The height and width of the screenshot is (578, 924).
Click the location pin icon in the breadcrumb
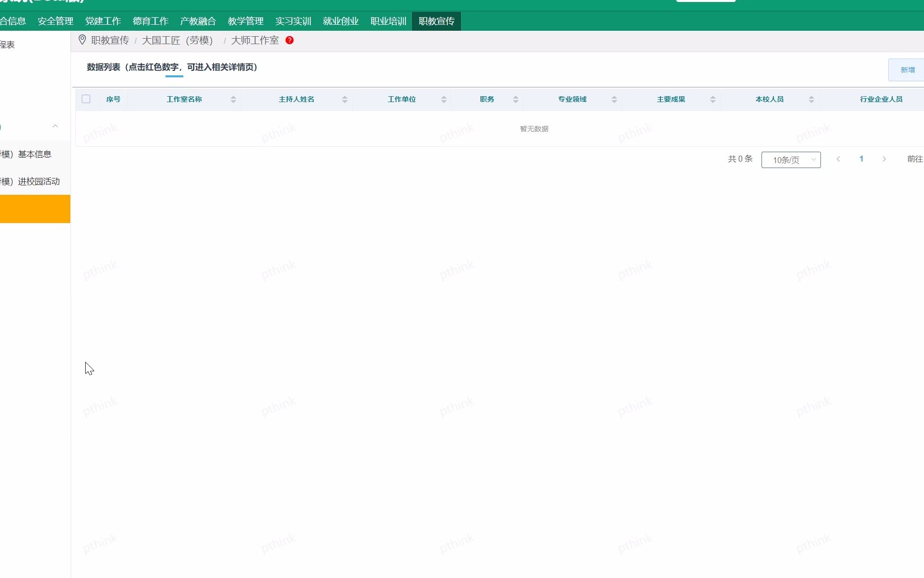[82, 40]
